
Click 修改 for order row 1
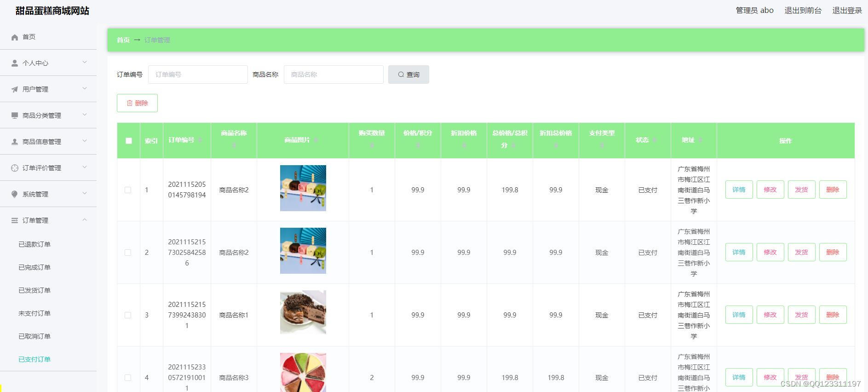pyautogui.click(x=770, y=190)
